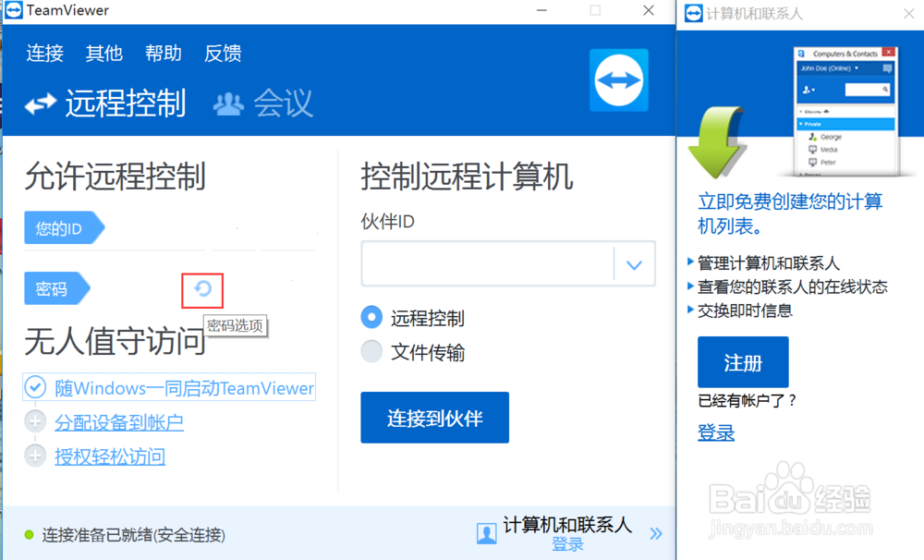Open the 授权轻松访问 link
The width and height of the screenshot is (924, 560).
pos(110,457)
